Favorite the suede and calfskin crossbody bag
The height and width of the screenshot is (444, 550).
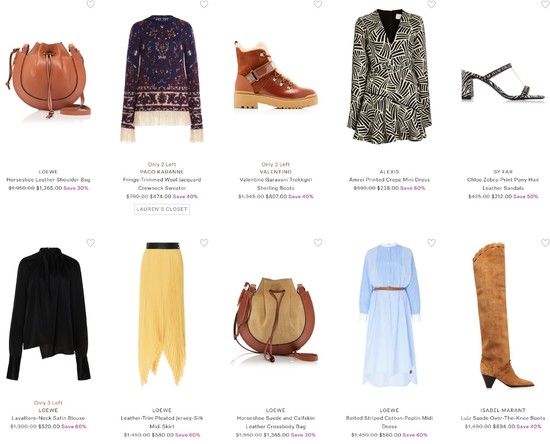point(318,243)
